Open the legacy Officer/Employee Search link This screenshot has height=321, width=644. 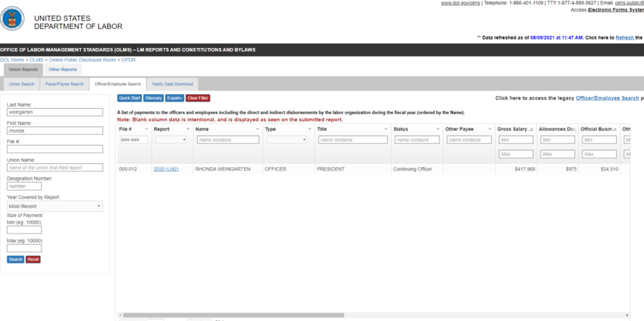[x=607, y=98]
